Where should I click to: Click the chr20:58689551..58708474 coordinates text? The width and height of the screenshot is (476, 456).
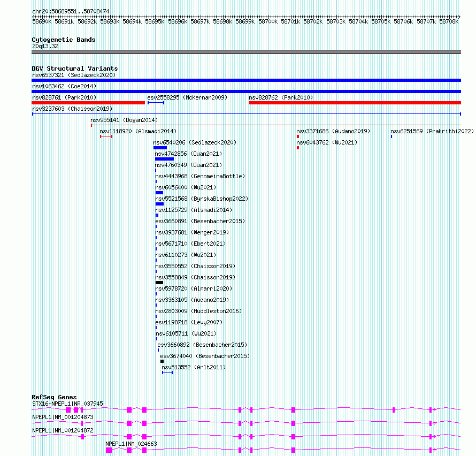click(x=71, y=11)
